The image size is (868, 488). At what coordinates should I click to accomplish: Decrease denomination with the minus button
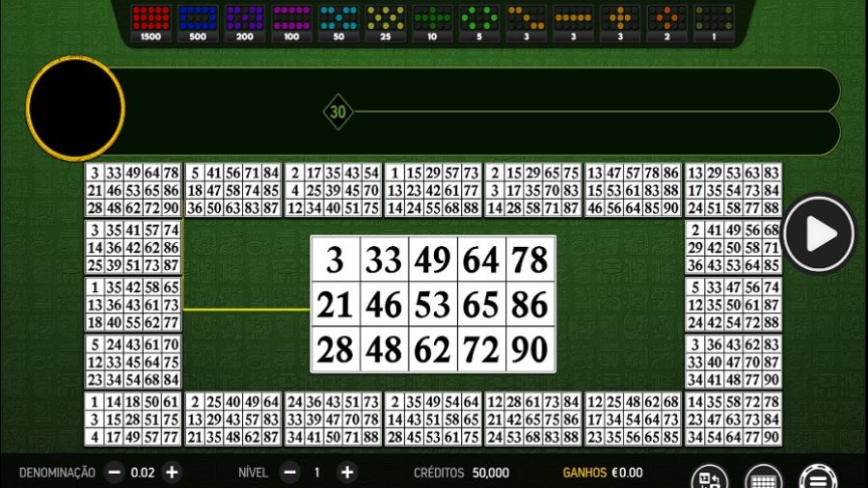pyautogui.click(x=115, y=473)
